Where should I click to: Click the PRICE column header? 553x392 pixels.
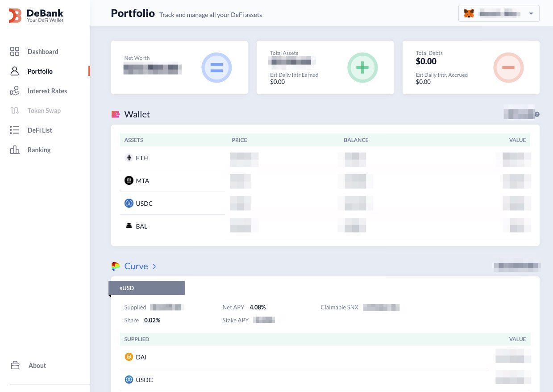(239, 140)
